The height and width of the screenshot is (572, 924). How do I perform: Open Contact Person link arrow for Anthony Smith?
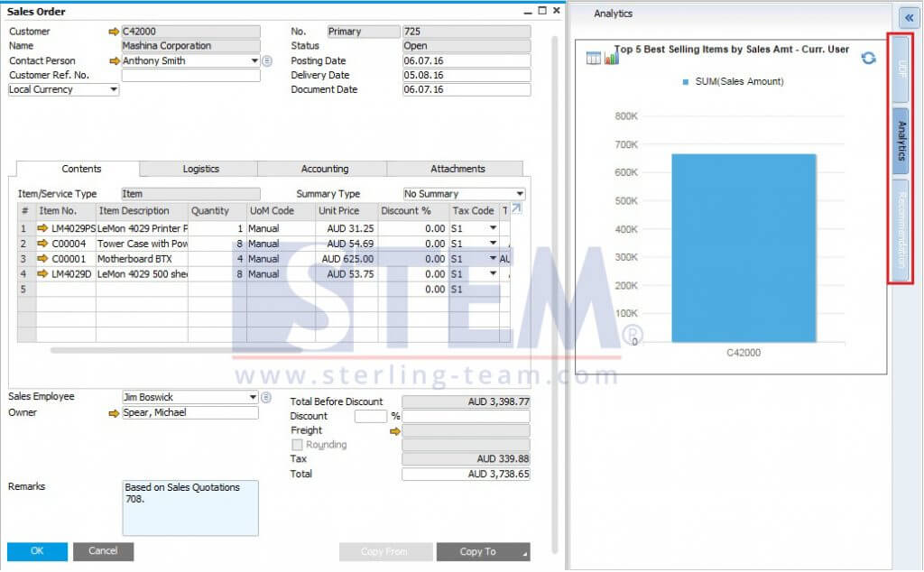coord(114,60)
